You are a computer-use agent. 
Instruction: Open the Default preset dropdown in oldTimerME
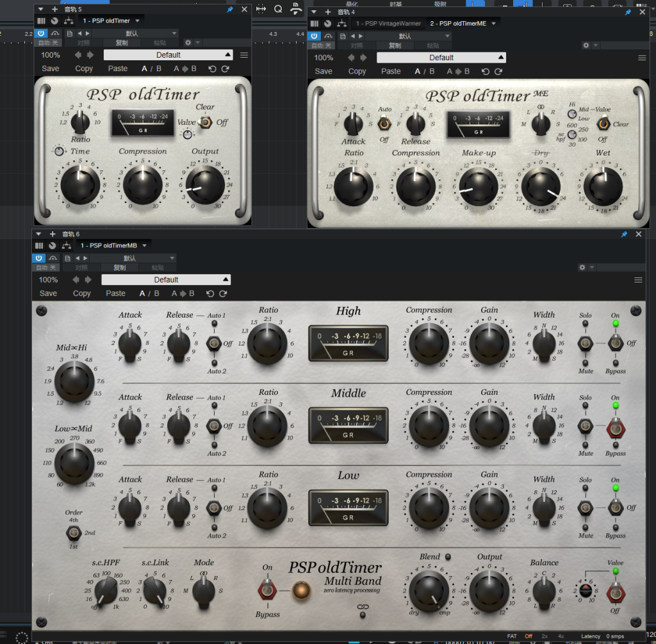point(441,58)
